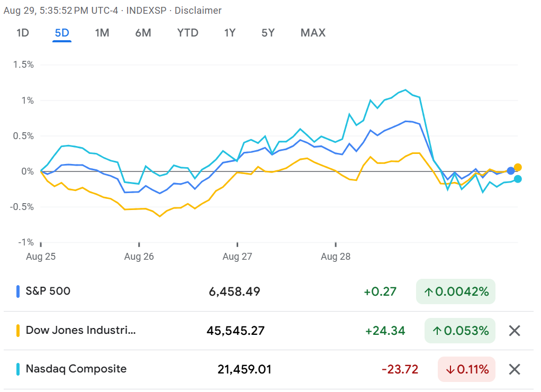The image size is (541, 392).
Task: Click Dow Jones yellow color marker
Action: 18,330
